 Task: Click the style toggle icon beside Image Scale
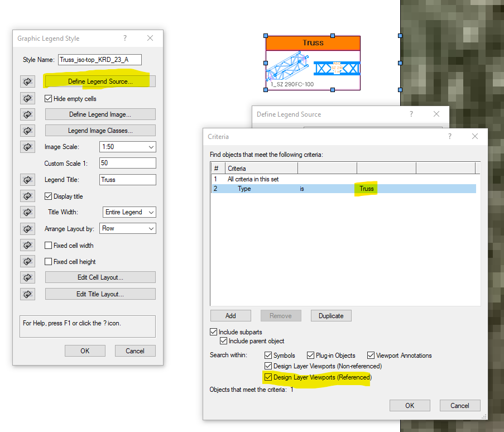coord(27,147)
